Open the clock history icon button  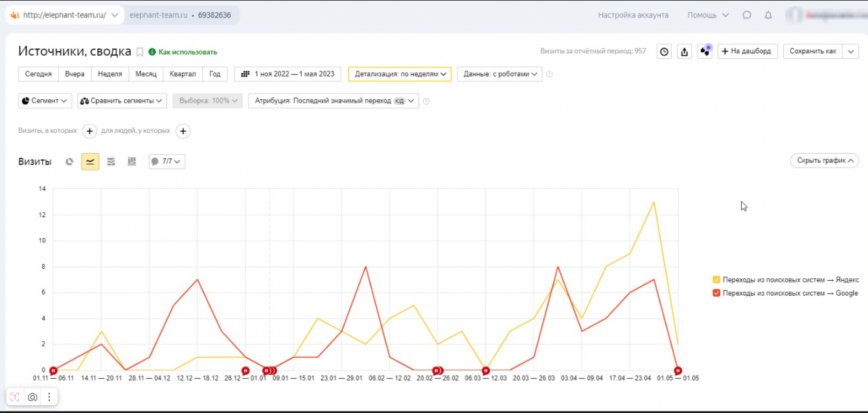[664, 51]
